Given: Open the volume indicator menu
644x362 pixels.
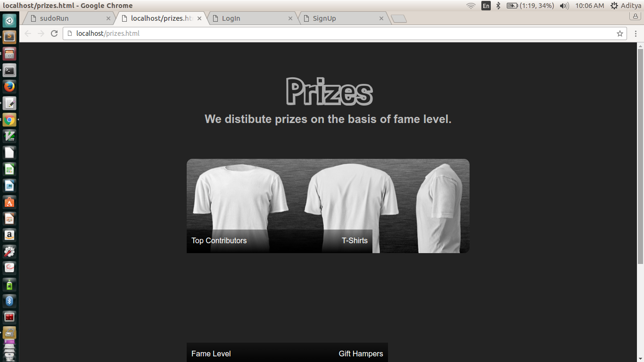Looking at the screenshot, I should [564, 6].
